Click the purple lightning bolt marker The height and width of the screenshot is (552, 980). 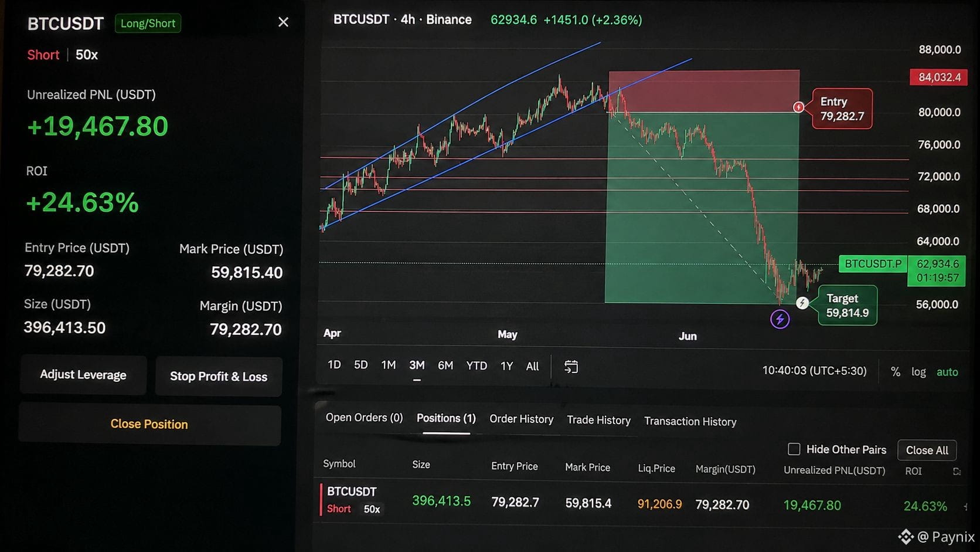pyautogui.click(x=780, y=319)
